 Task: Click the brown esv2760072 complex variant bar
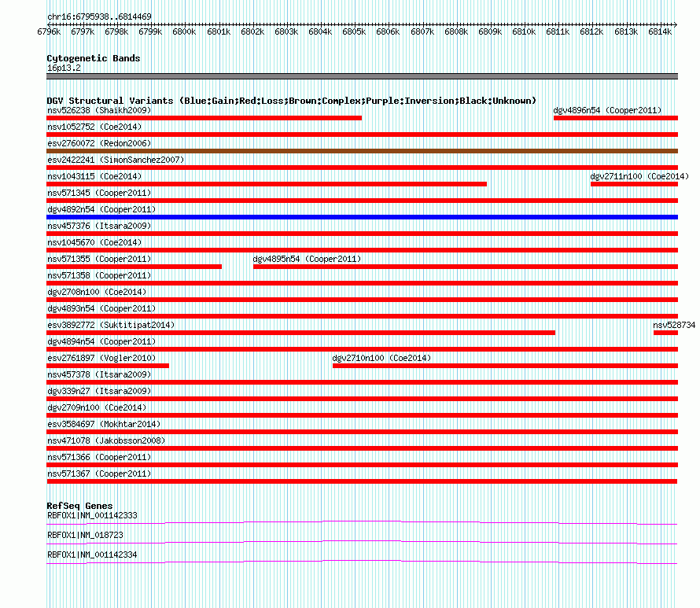(x=362, y=151)
